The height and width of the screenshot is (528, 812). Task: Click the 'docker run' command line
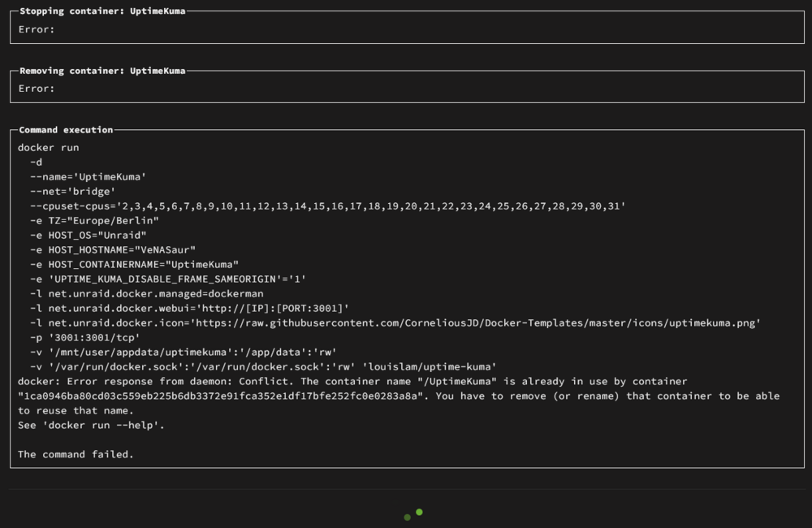click(48, 148)
